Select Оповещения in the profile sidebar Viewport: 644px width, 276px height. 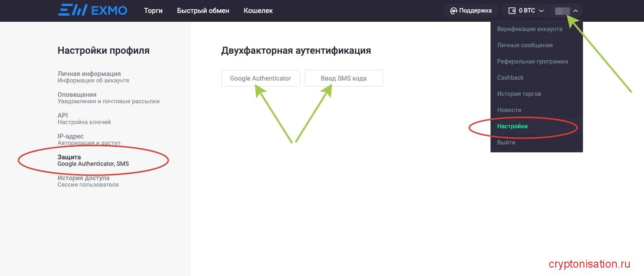(77, 94)
